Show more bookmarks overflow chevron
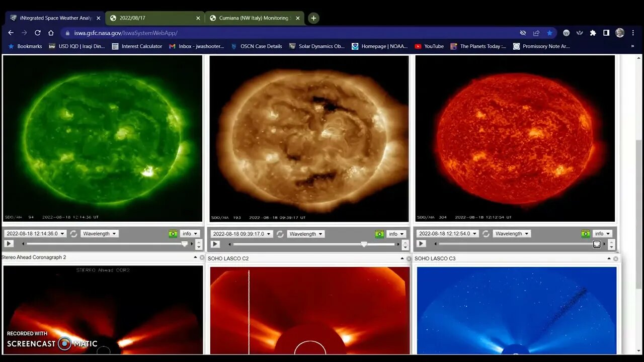 (632, 46)
